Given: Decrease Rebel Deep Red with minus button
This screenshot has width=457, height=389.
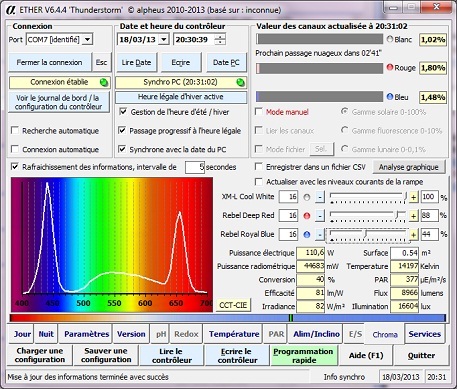Looking at the screenshot, I should [x=319, y=216].
